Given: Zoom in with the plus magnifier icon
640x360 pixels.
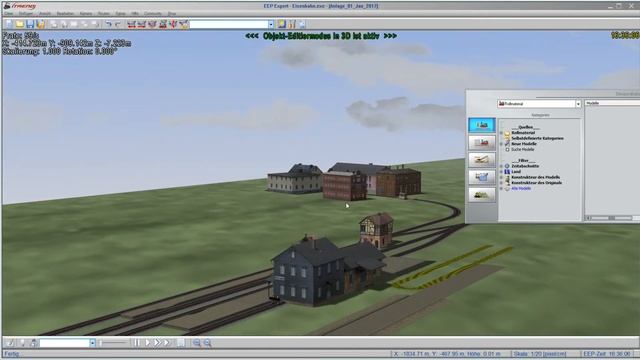Looking at the screenshot, I should 207,343.
